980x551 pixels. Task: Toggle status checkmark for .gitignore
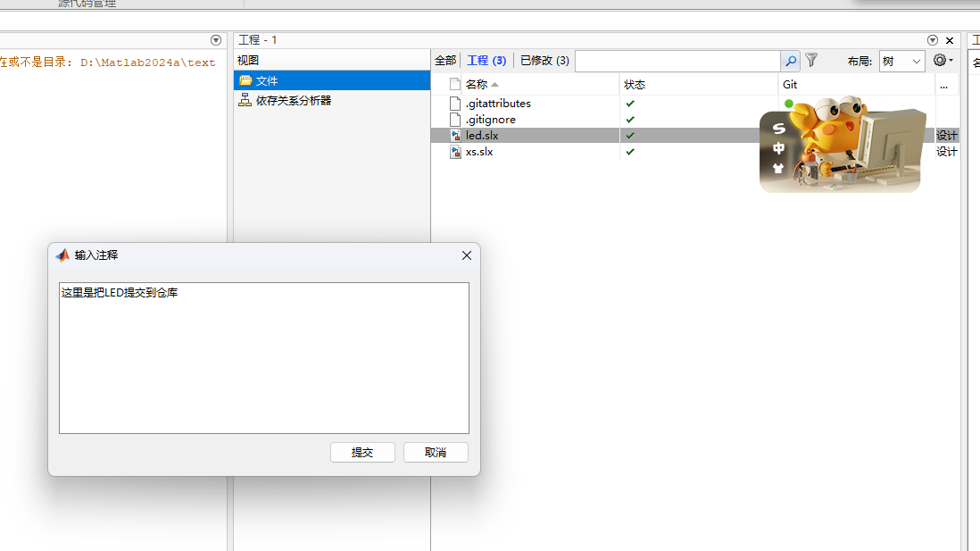630,119
